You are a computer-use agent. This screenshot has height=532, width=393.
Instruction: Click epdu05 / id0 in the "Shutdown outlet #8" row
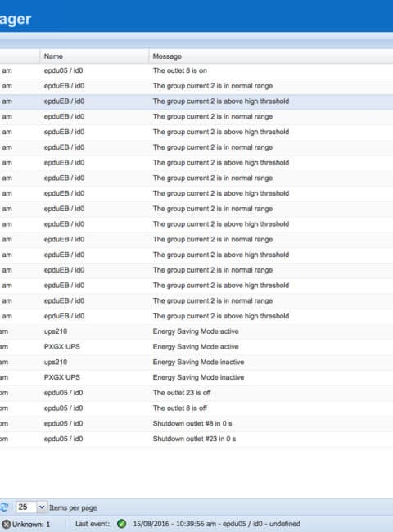coord(64,423)
